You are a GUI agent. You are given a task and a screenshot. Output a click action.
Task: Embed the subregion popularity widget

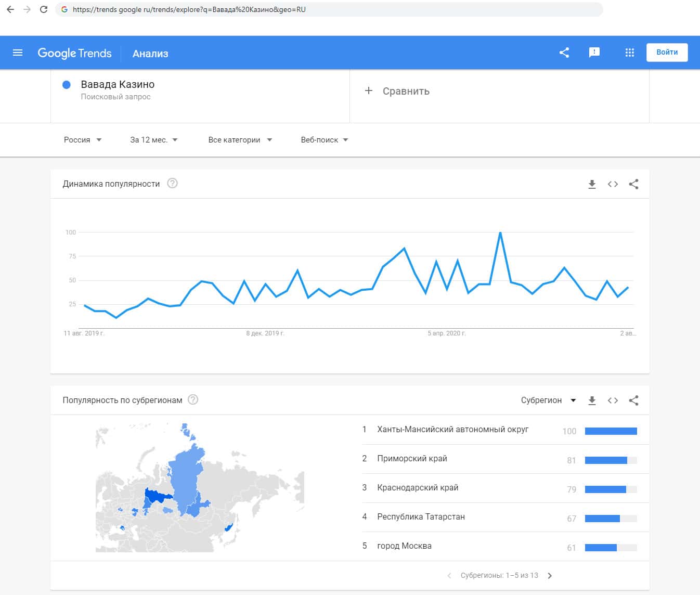pyautogui.click(x=613, y=400)
